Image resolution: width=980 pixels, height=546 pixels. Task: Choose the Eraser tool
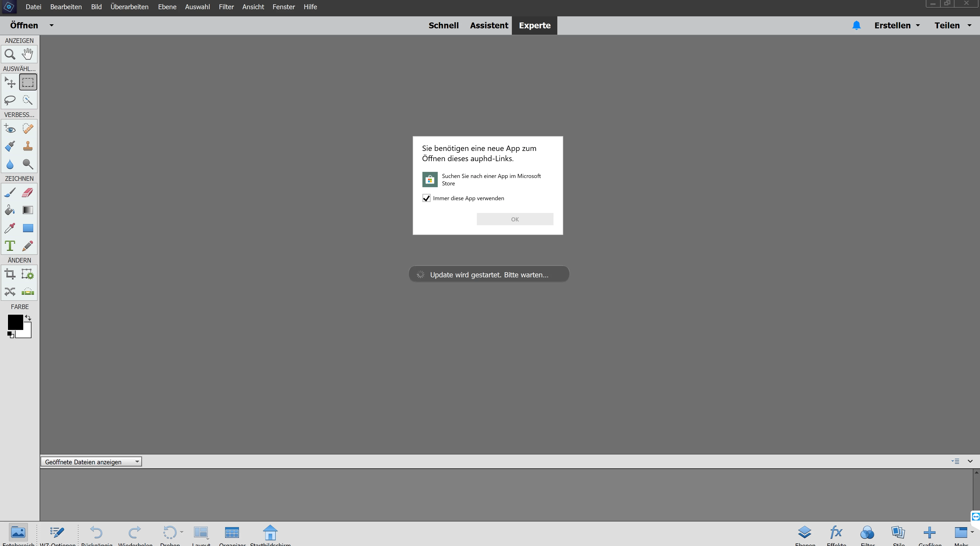click(x=27, y=193)
